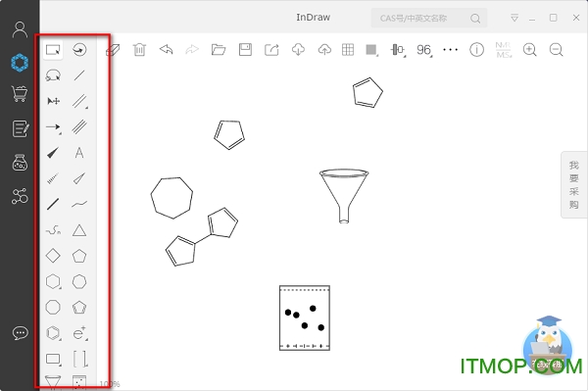The image size is (588, 391).
Task: Download from cloud
Action: (x=298, y=49)
